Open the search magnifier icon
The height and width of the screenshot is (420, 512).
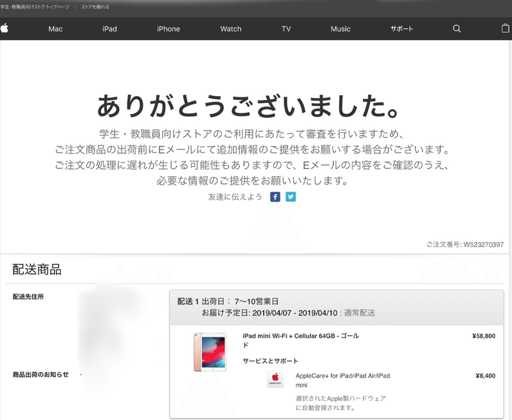click(457, 29)
